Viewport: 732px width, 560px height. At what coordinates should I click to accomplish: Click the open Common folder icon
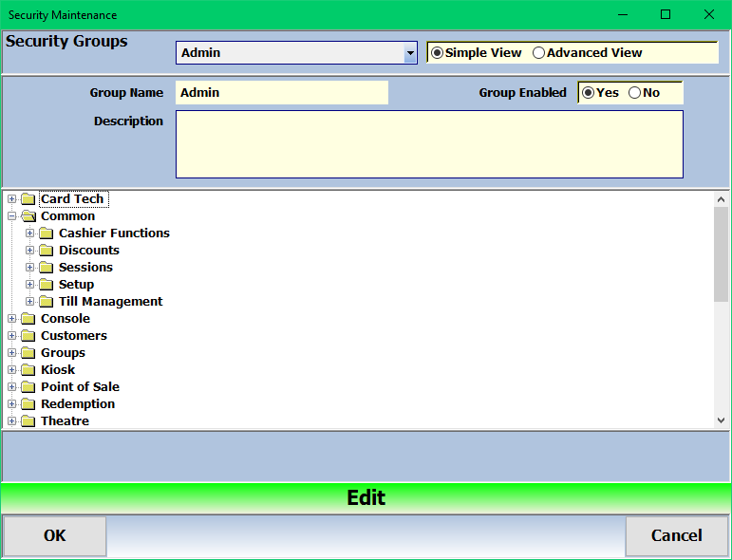(28, 216)
